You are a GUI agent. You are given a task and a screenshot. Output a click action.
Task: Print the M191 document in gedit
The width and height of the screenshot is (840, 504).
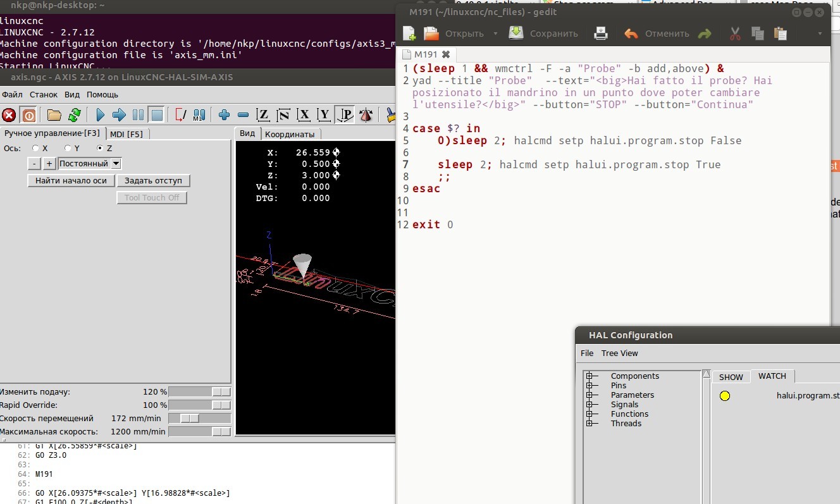coord(600,34)
